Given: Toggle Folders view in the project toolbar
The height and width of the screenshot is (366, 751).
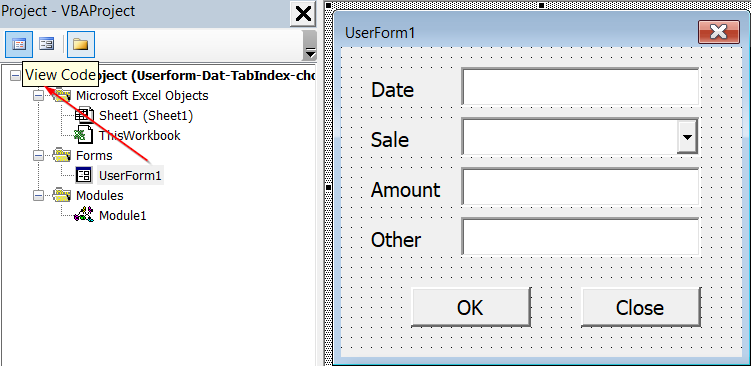Looking at the screenshot, I should coord(80,45).
